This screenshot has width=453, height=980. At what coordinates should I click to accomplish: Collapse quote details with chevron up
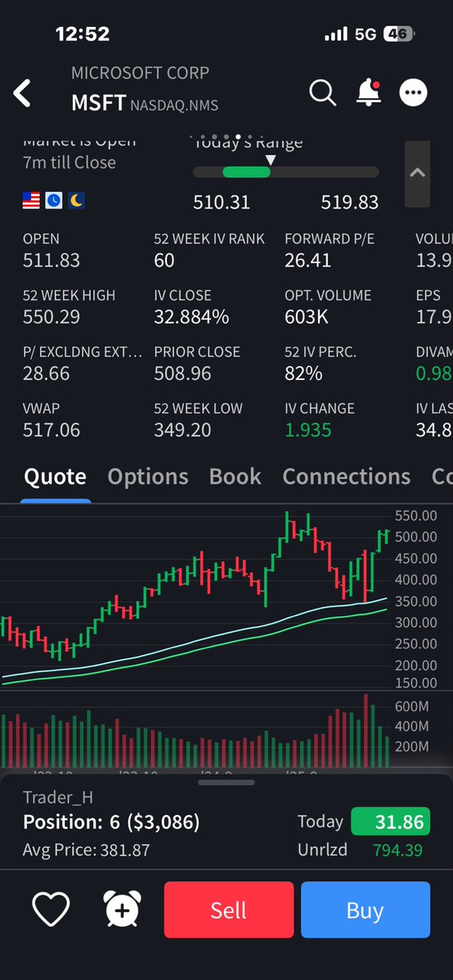click(417, 174)
